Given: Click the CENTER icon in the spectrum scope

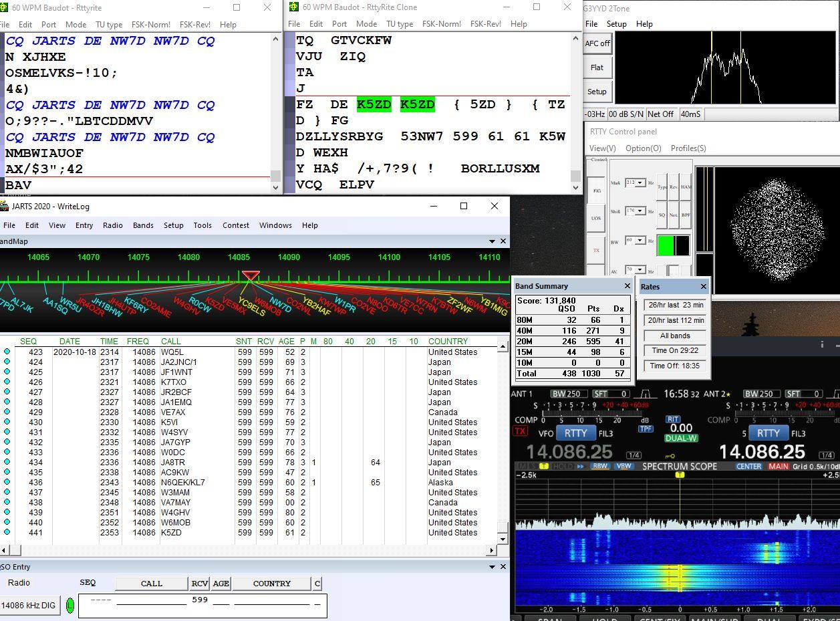Looking at the screenshot, I should (x=748, y=467).
